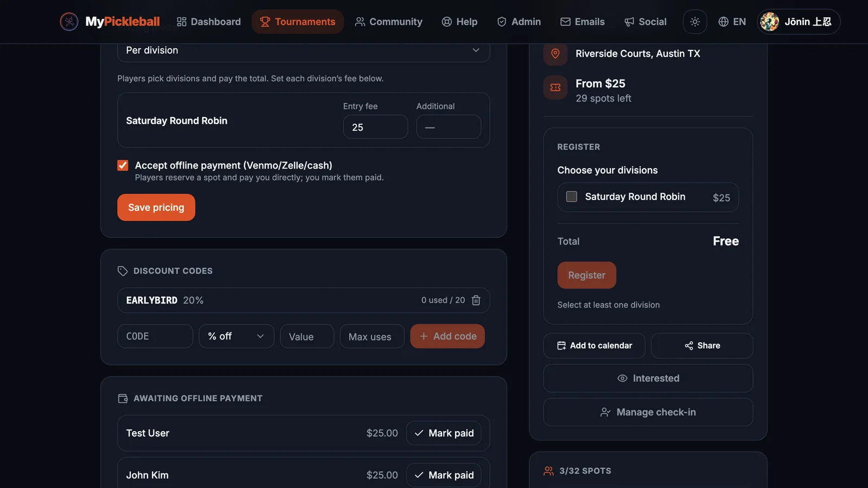Click the discount CODE input field
The height and width of the screenshot is (488, 868).
pyautogui.click(x=155, y=336)
